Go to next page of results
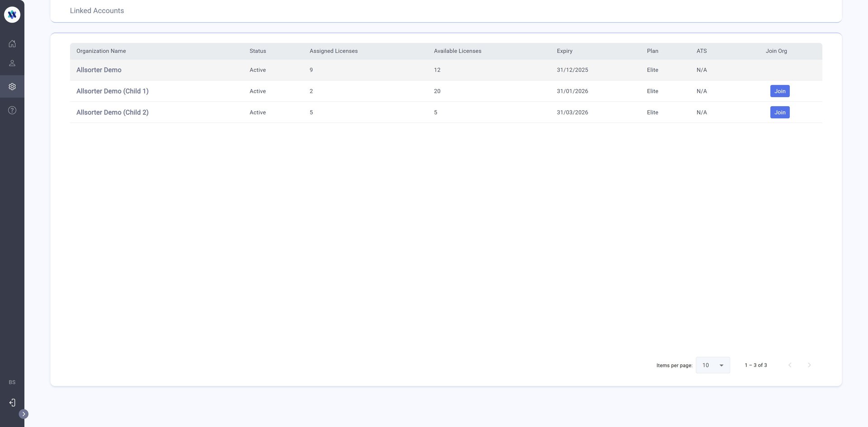The image size is (868, 427). pyautogui.click(x=809, y=365)
